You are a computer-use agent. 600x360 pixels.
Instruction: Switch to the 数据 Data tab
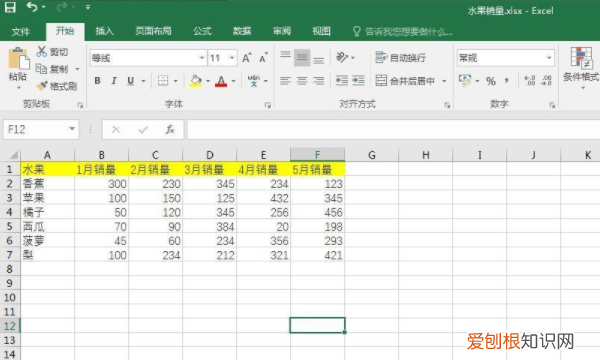tap(242, 31)
